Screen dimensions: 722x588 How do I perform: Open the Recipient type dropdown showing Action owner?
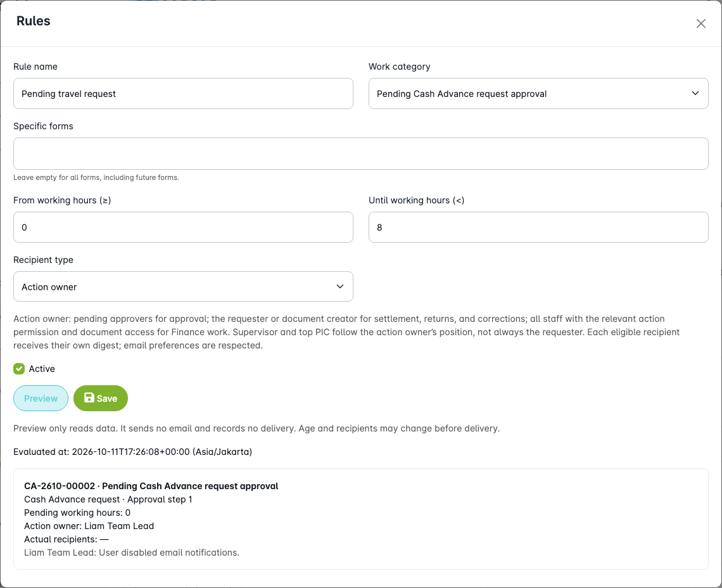coord(183,286)
